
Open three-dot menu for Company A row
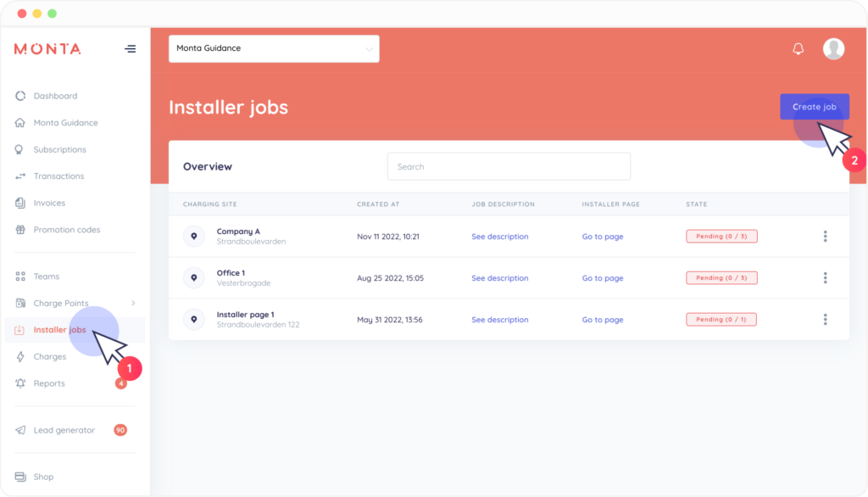click(825, 236)
